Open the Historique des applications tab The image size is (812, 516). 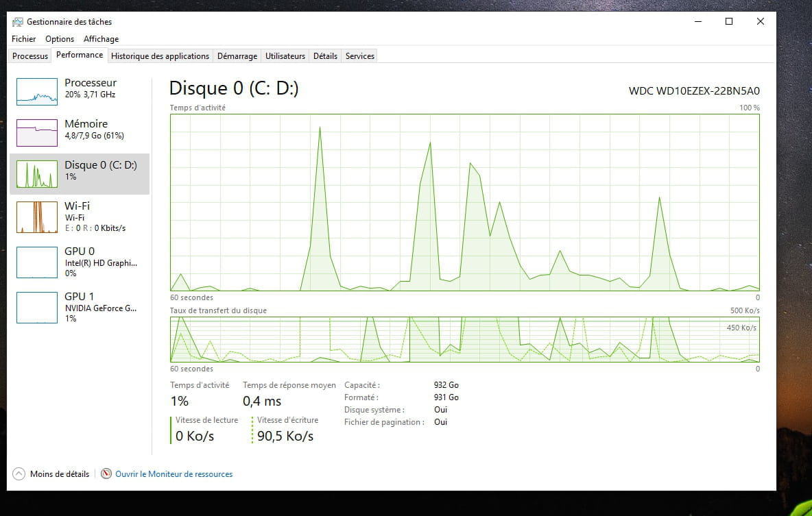(160, 56)
